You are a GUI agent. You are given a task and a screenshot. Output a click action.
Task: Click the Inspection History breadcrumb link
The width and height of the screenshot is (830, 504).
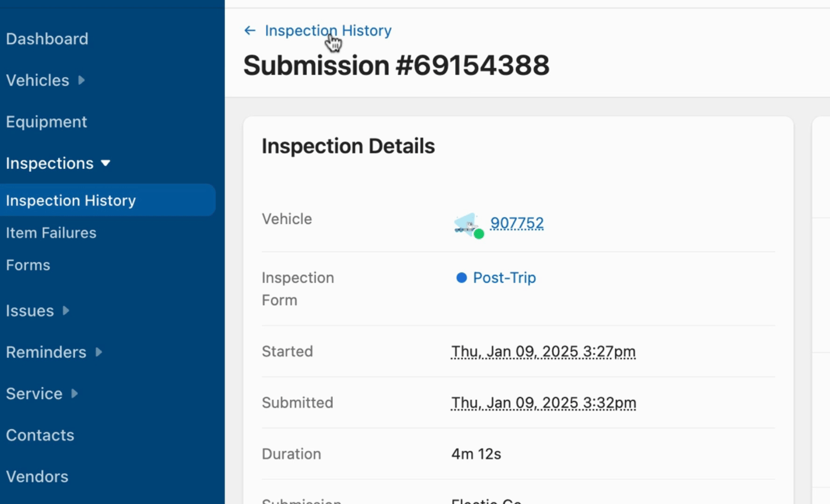[x=328, y=31]
